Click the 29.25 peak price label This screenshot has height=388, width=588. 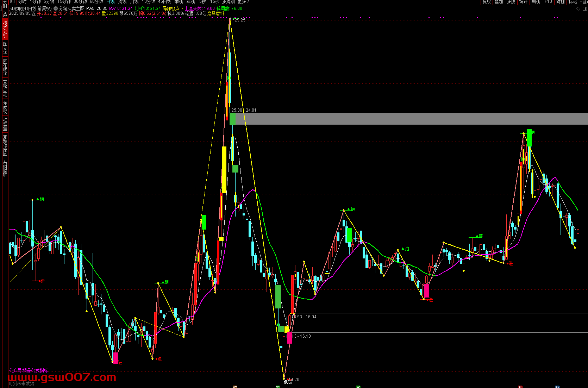[x=240, y=20]
